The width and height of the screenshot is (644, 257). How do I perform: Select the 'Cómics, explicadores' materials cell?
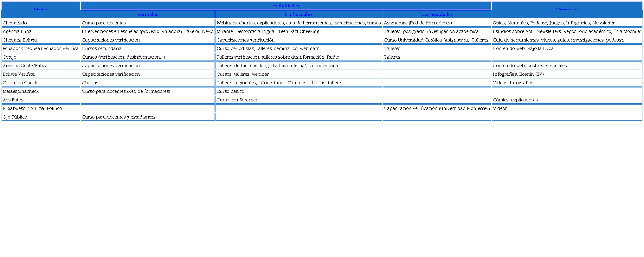coord(567,100)
